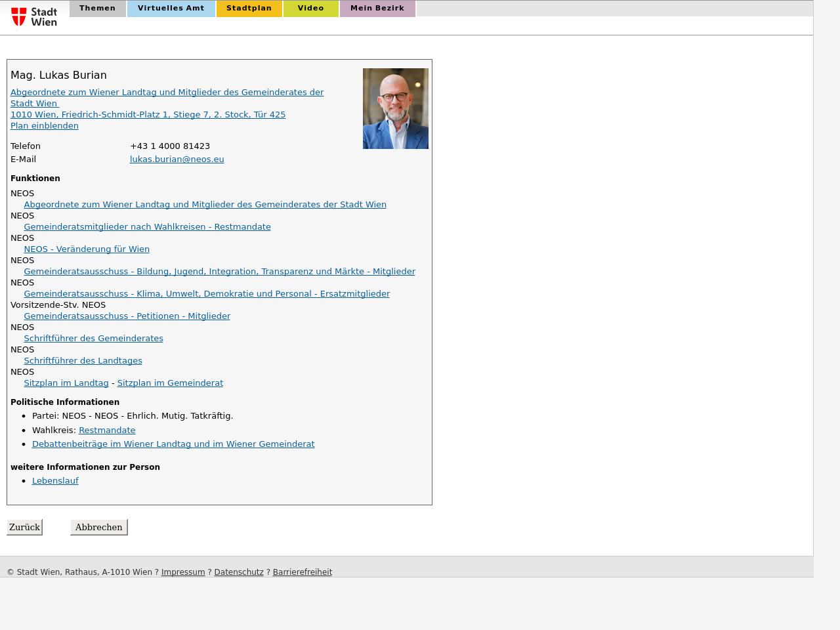Open the Stadtplan tab
This screenshot has width=840, height=630.
249,9
